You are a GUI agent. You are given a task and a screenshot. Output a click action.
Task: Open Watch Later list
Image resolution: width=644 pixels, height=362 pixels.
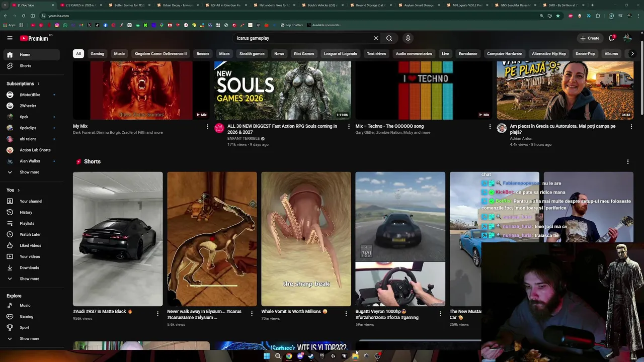click(x=32, y=234)
